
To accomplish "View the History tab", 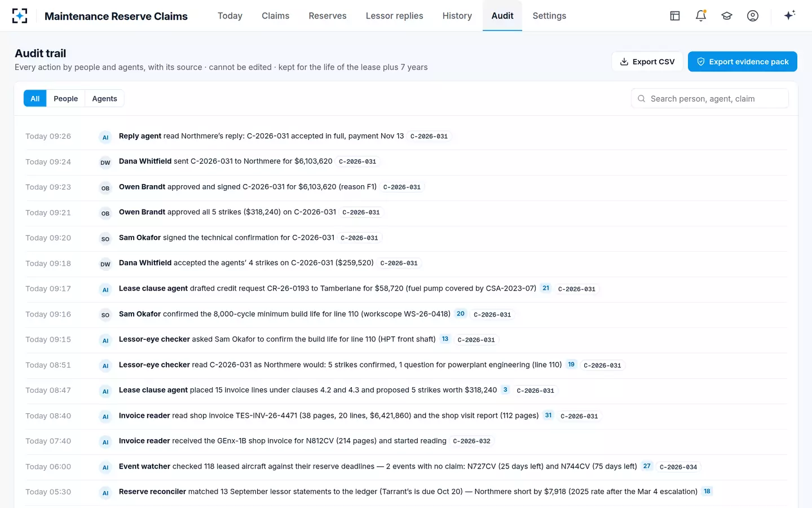I will [x=457, y=16].
